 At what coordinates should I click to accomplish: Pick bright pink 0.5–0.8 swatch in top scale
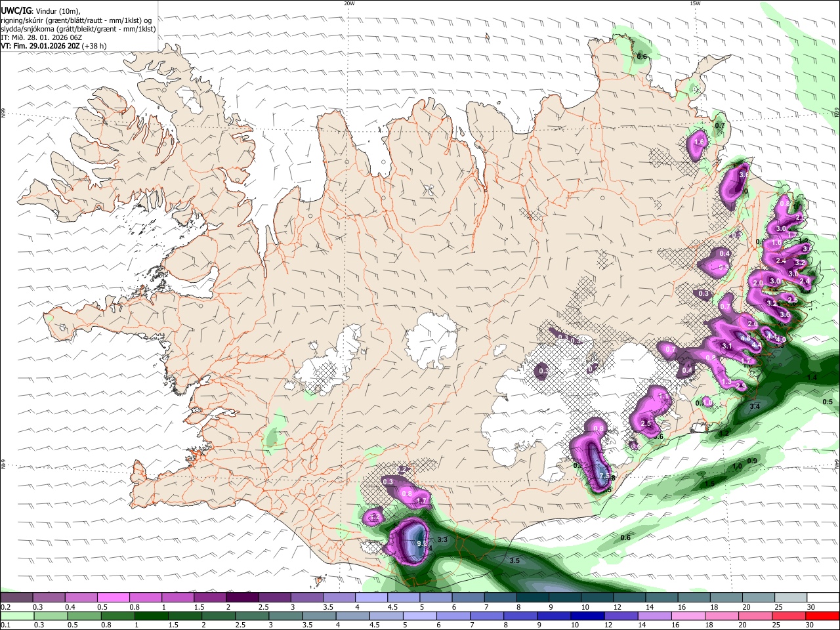(x=113, y=598)
